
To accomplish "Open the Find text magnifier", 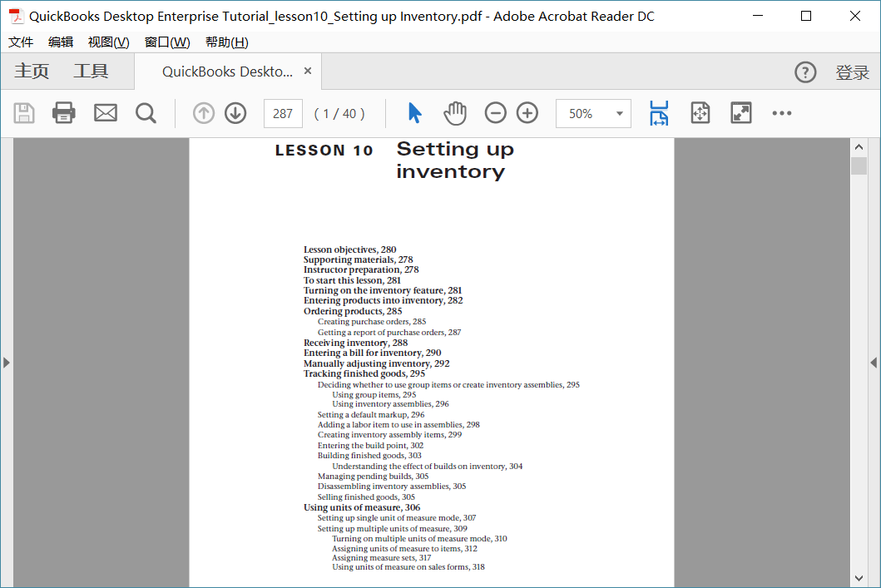I will tap(146, 113).
